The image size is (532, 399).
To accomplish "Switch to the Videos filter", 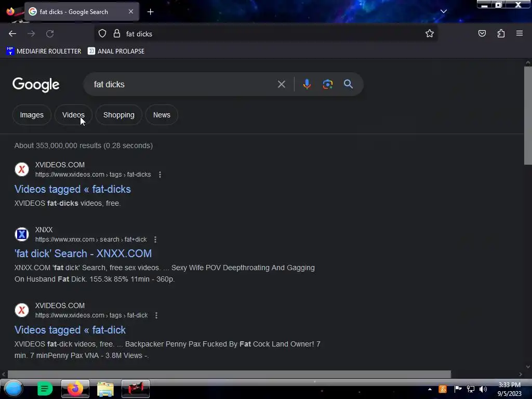I will coord(73,115).
